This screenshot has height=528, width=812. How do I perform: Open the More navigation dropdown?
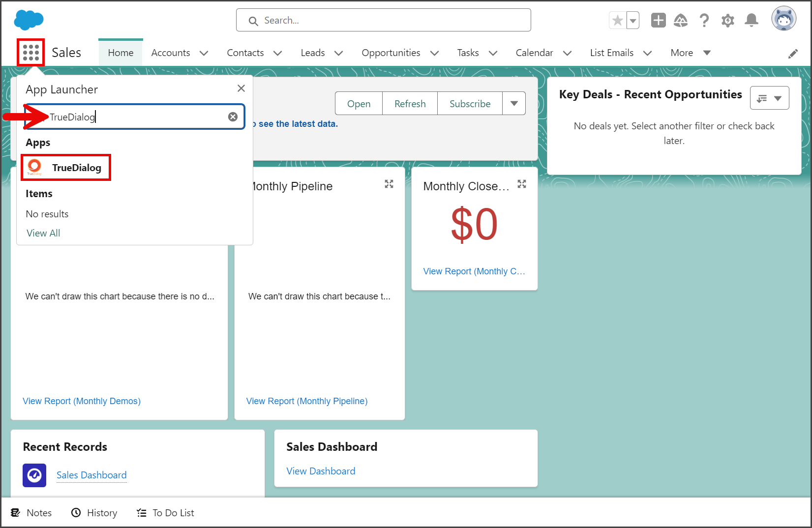pyautogui.click(x=691, y=53)
